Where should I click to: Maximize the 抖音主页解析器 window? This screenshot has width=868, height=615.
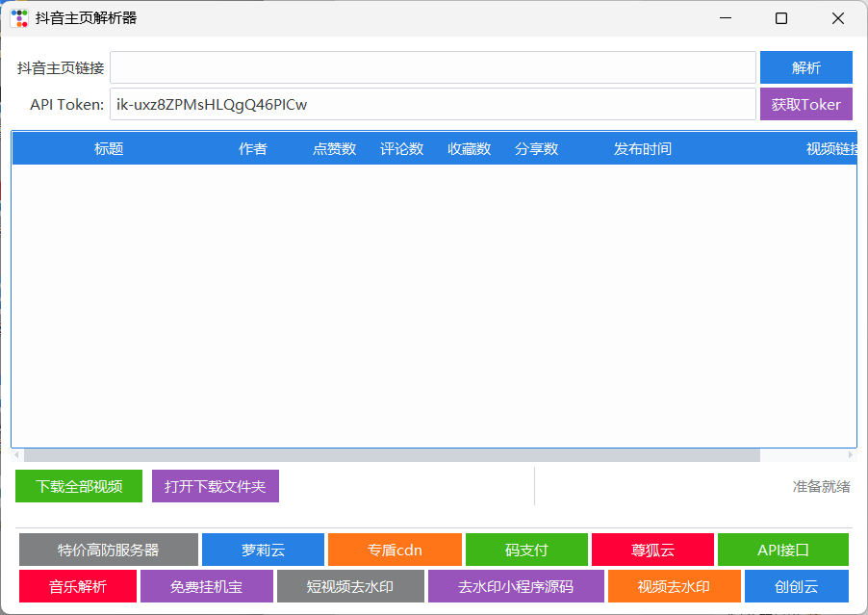(781, 18)
